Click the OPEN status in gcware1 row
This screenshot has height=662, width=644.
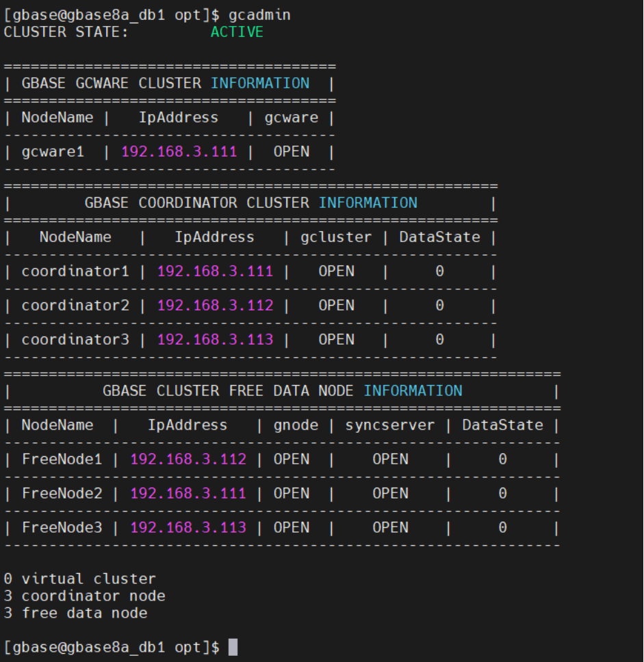tap(292, 151)
